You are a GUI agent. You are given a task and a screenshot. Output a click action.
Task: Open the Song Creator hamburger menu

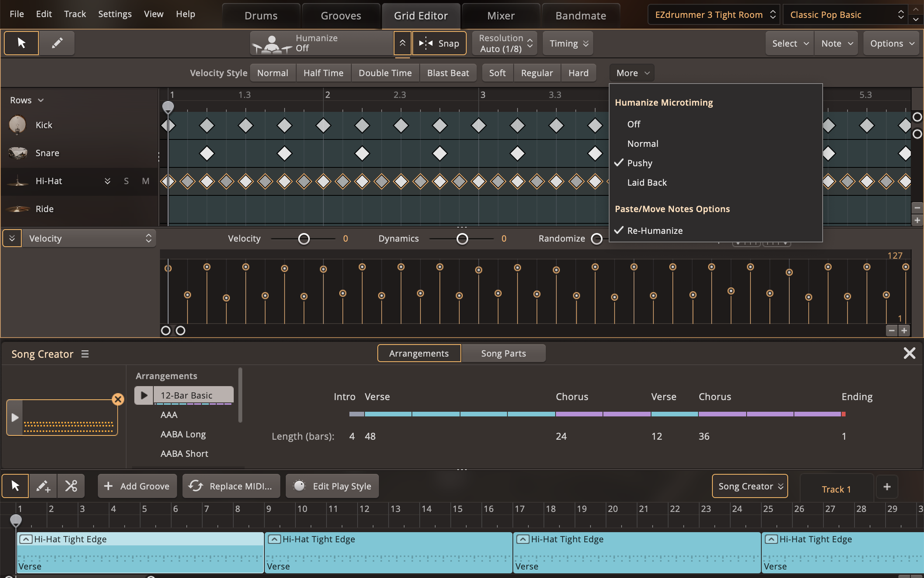point(84,354)
